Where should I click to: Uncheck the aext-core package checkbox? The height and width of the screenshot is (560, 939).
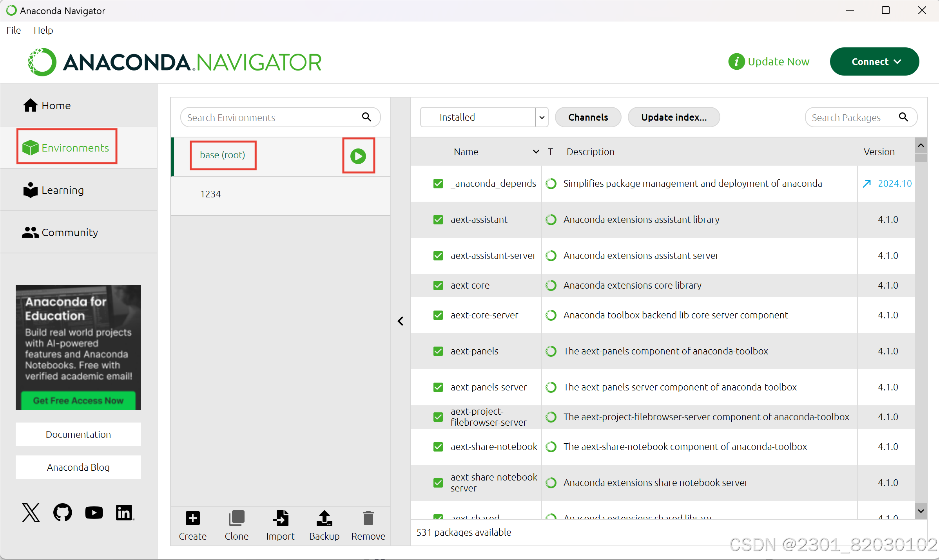tap(438, 285)
